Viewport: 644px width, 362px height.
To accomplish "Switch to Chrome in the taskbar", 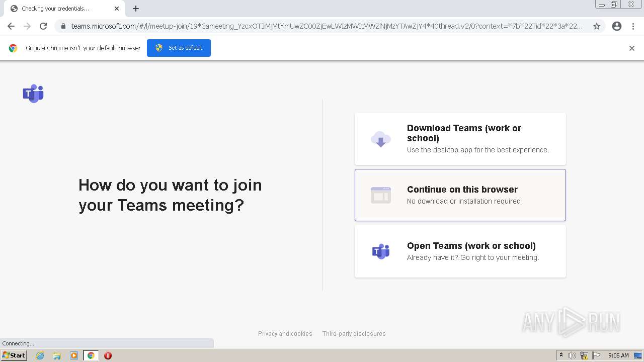I will tap(91, 355).
